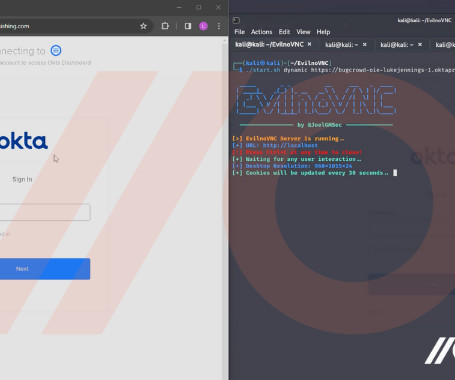Click the browser vertical scrollbar
455x380 pixels.
click(225, 207)
